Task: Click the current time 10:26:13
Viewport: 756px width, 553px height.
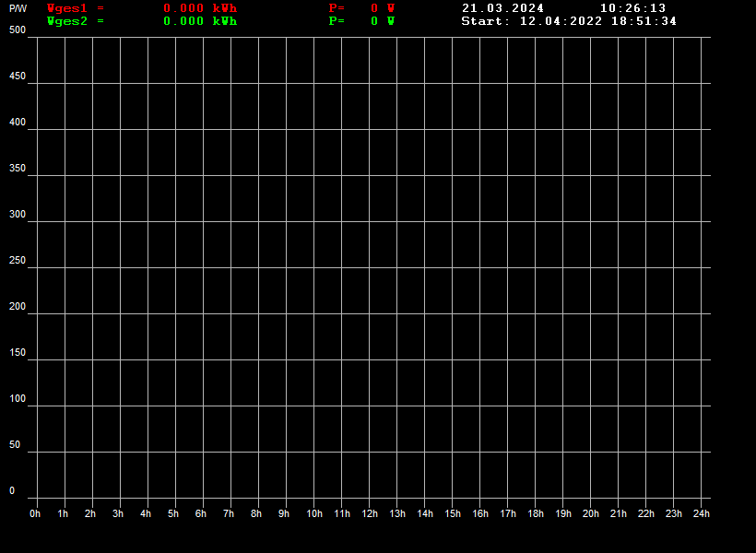Action: (632, 8)
